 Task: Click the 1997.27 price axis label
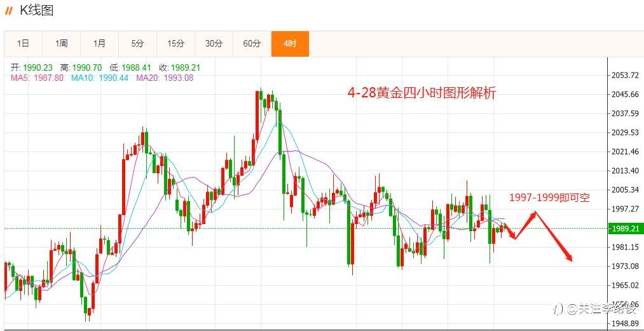coord(625,209)
